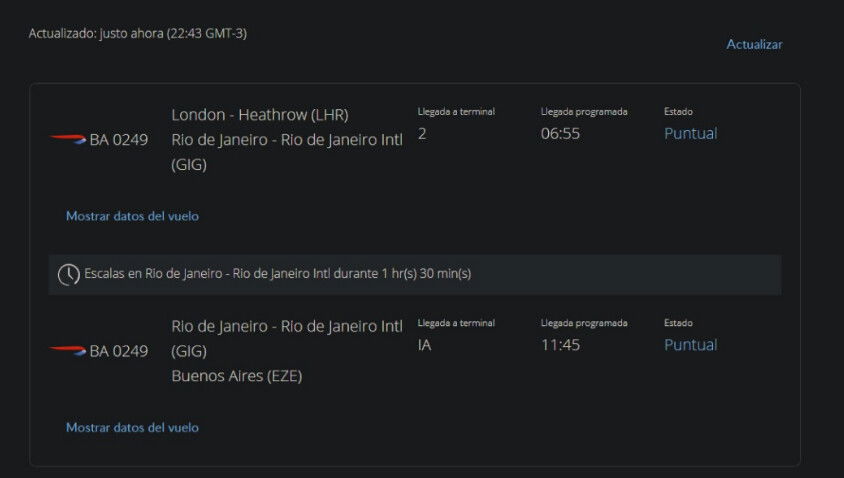Click the Actualizar refresh link

click(754, 44)
